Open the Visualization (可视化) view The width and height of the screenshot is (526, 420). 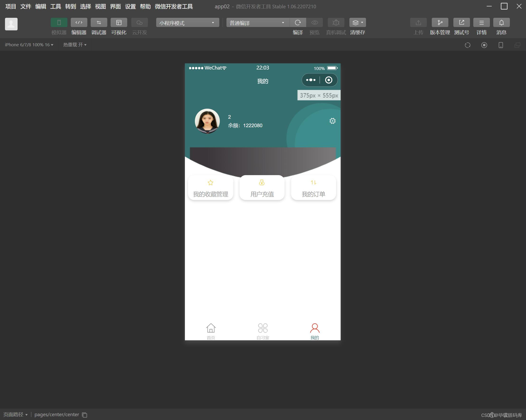pos(119,23)
